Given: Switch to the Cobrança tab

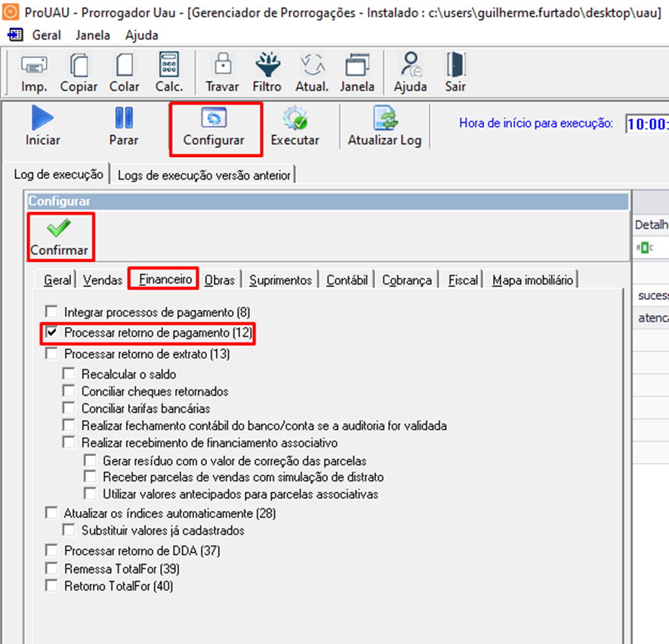Looking at the screenshot, I should coord(406,280).
